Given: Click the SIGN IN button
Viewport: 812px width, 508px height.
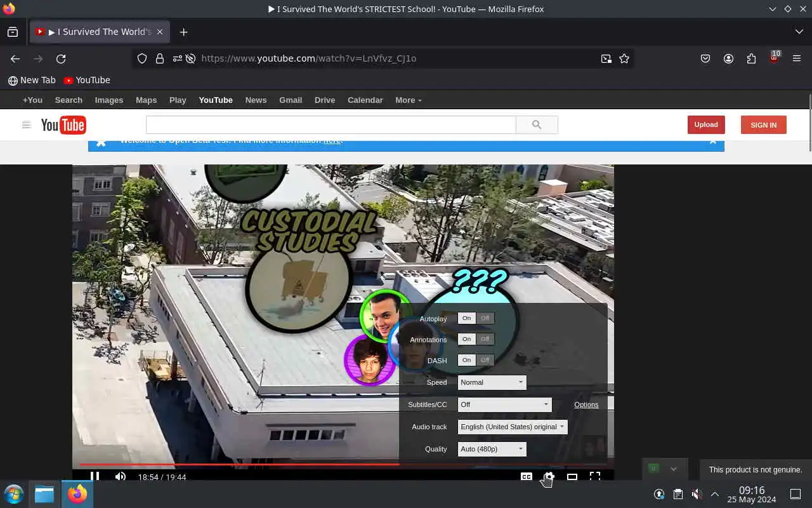Looking at the screenshot, I should pos(764,125).
